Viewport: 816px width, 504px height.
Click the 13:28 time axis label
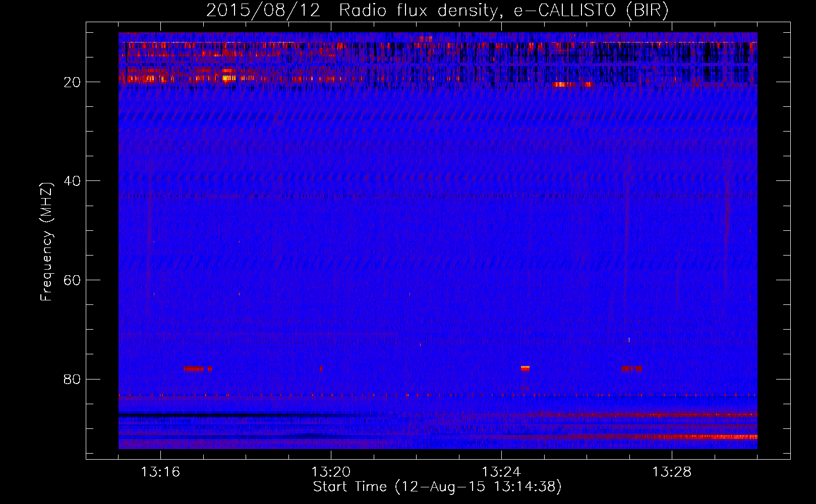pos(672,472)
